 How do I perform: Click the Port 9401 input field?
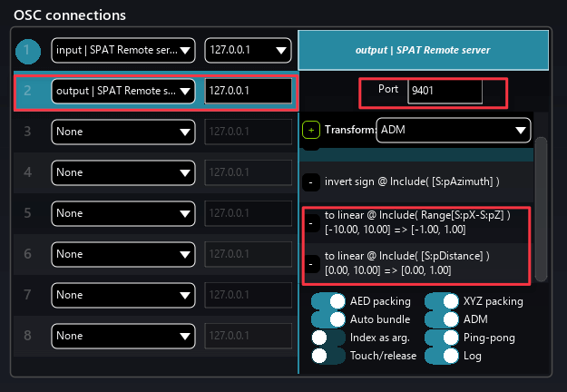445,91
